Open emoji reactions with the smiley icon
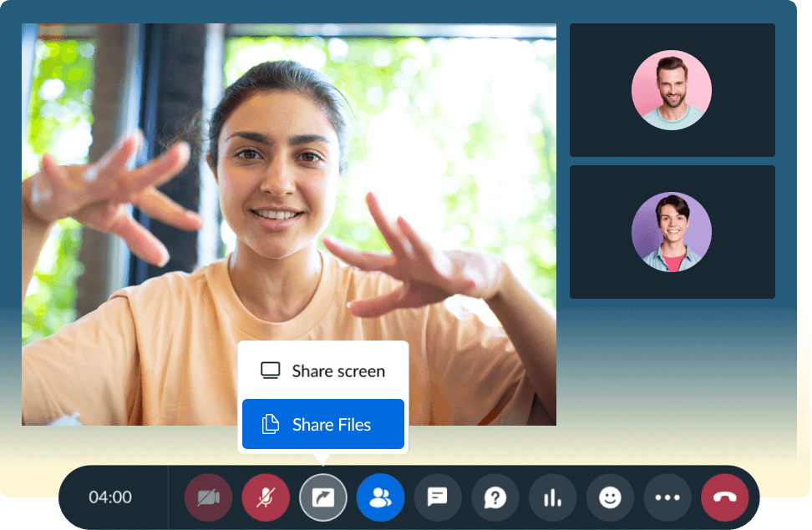The width and height of the screenshot is (812, 530). (610, 497)
